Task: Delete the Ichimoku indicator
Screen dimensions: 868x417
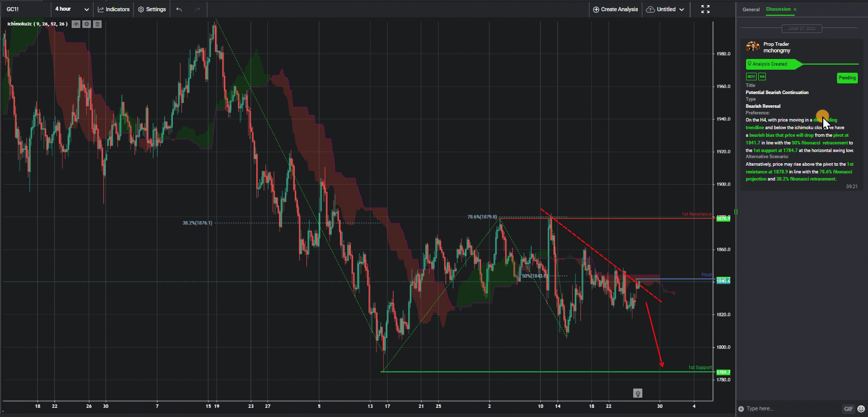Action: [98, 24]
